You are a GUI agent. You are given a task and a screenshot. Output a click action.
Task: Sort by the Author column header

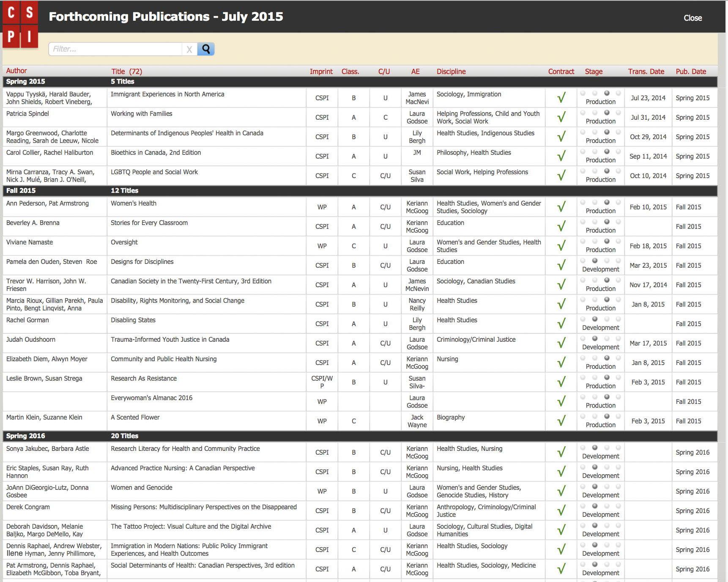pos(16,71)
